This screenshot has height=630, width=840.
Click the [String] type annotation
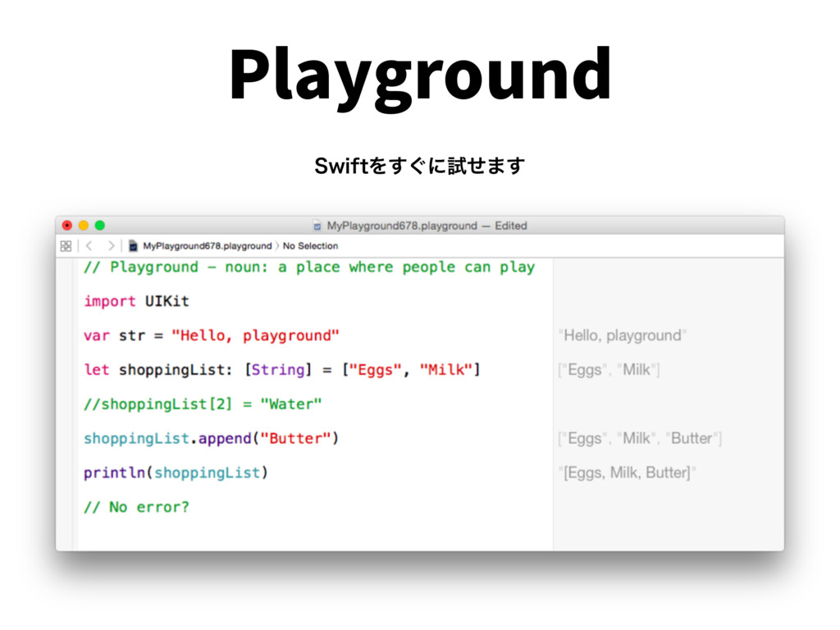point(278,370)
